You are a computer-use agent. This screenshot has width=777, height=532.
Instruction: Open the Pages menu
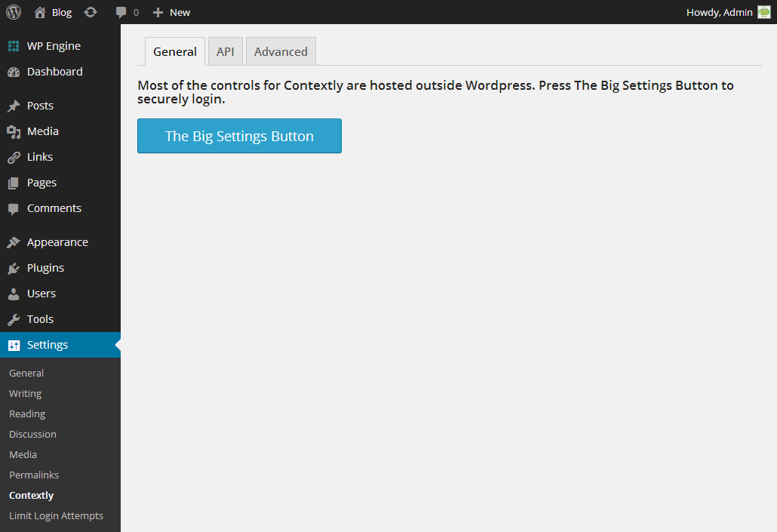[x=41, y=183]
